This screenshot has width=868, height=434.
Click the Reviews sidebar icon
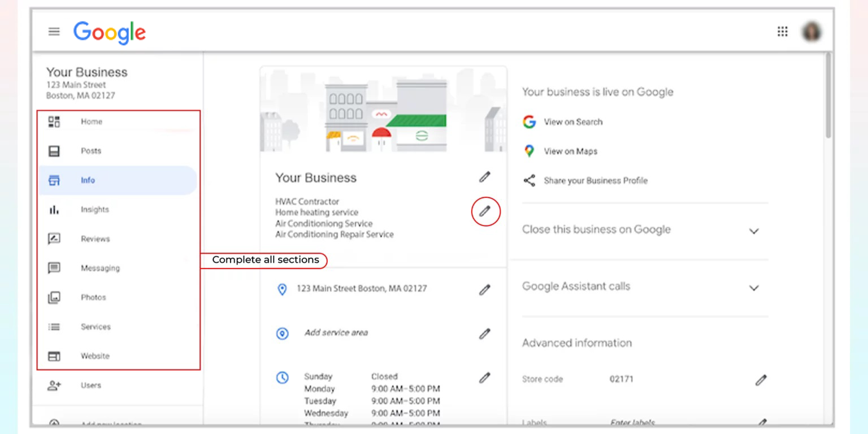pyautogui.click(x=54, y=239)
